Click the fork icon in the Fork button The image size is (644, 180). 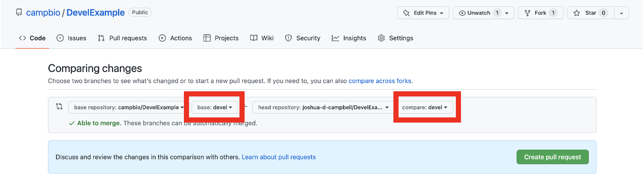click(x=528, y=13)
